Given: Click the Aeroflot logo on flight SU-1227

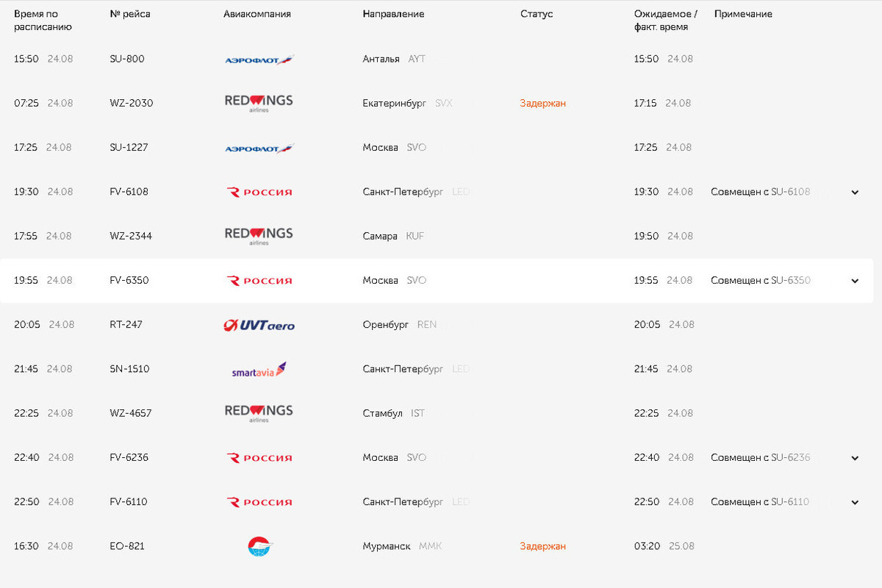Looking at the screenshot, I should click(x=259, y=148).
